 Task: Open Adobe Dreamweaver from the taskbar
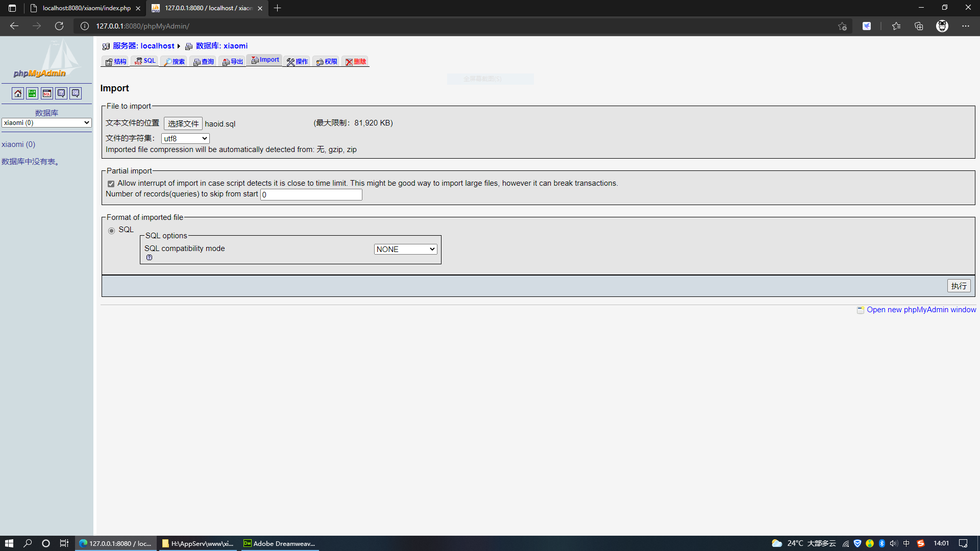click(279, 543)
